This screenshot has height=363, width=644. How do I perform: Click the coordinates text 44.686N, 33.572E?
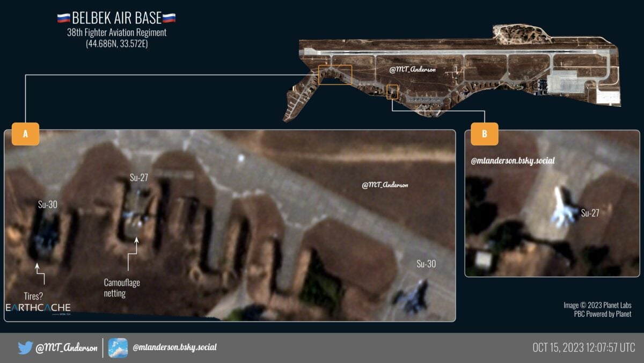[116, 44]
